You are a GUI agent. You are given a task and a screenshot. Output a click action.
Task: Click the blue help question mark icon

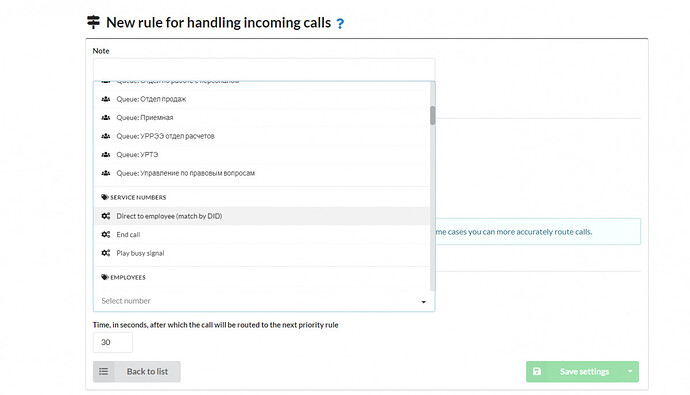pos(340,23)
